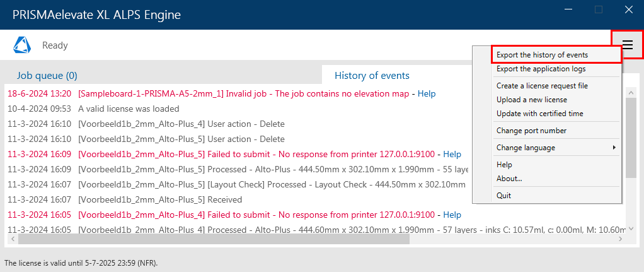Quit the application via menu
The width and height of the screenshot is (644, 272).
coord(556,196)
